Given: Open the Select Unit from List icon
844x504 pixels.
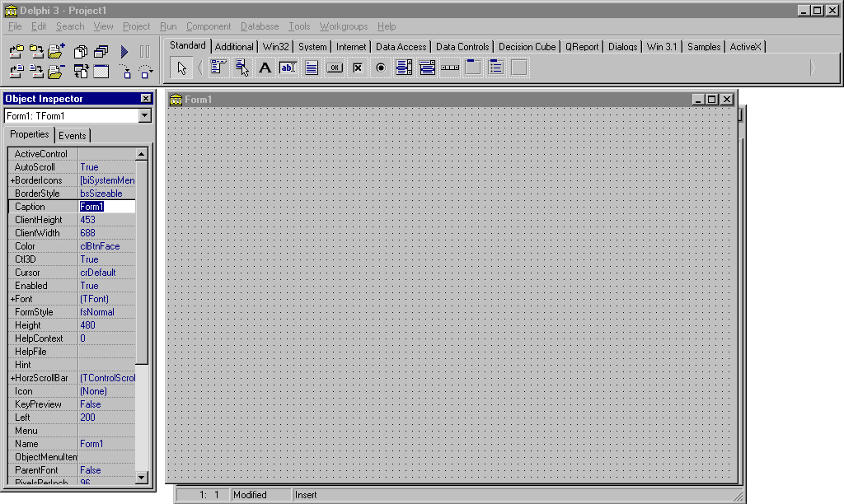Looking at the screenshot, I should [x=81, y=52].
